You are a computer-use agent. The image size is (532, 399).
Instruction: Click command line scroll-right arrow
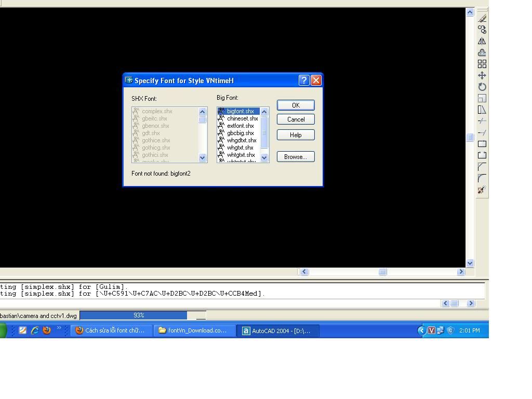click(x=471, y=303)
